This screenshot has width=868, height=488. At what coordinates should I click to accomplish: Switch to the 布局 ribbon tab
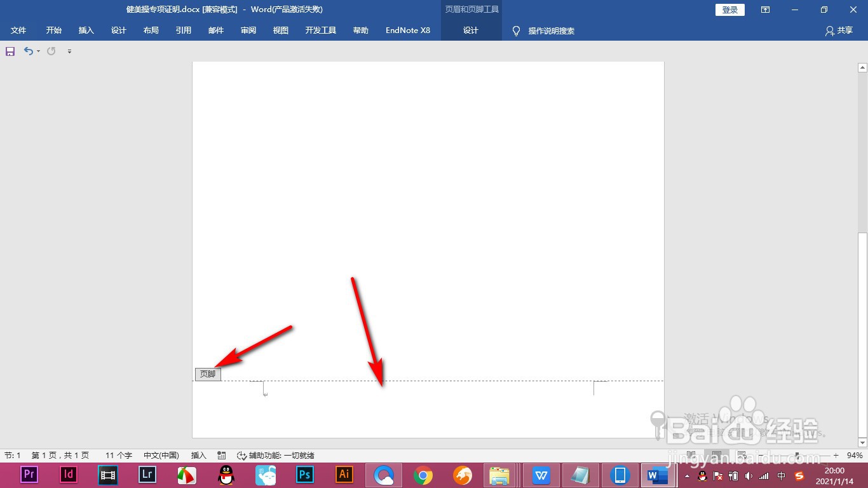tap(151, 30)
